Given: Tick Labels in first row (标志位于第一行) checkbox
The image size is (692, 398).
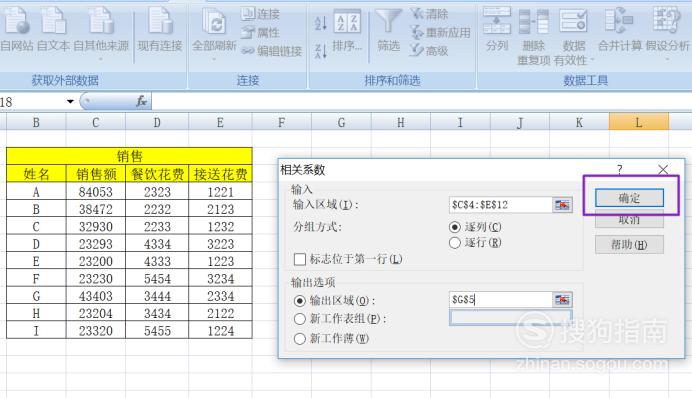Looking at the screenshot, I should tap(300, 259).
